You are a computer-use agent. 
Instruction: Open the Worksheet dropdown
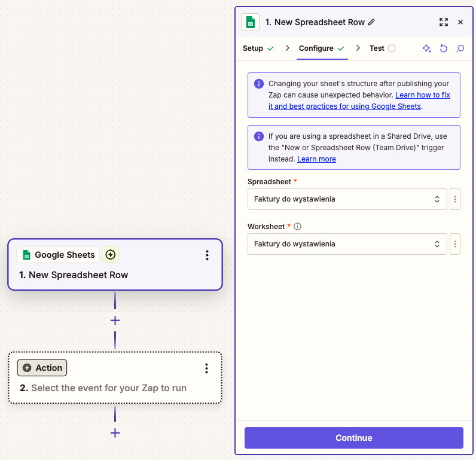(x=347, y=244)
